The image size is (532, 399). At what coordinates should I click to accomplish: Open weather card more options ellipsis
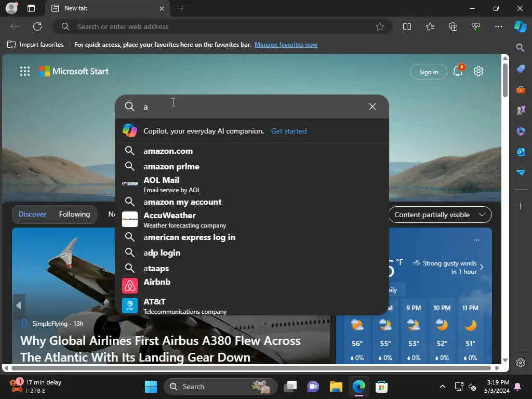click(x=476, y=240)
